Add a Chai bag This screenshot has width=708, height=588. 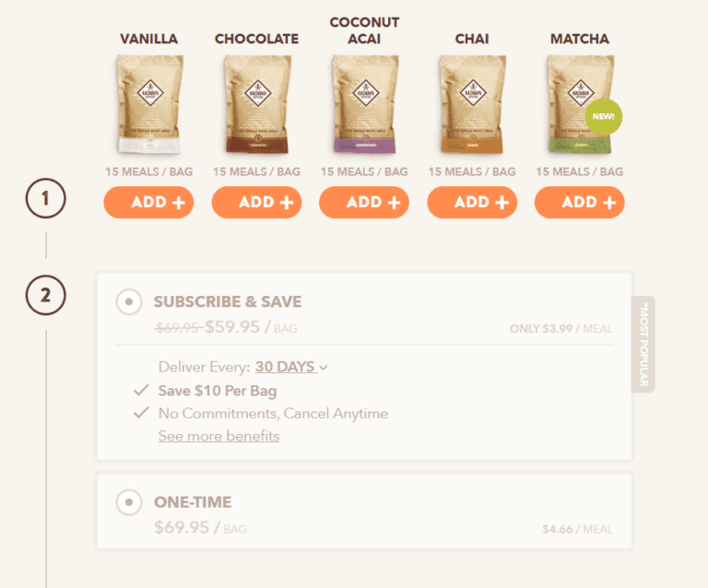point(472,203)
